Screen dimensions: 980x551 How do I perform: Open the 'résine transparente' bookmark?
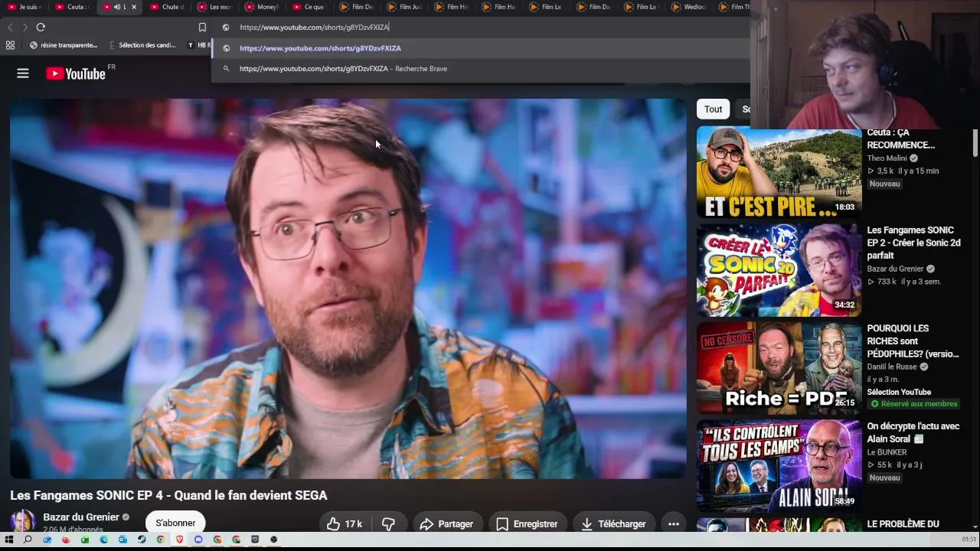click(x=64, y=45)
